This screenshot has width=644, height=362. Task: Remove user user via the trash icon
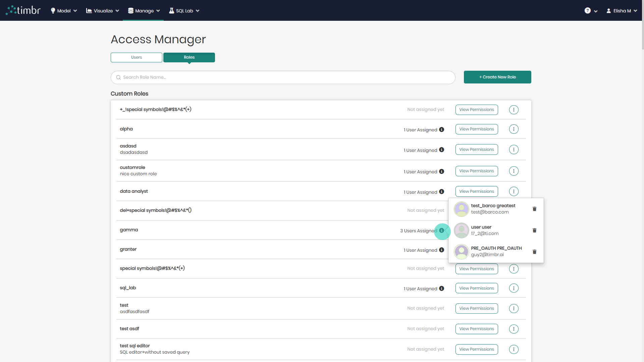point(534,230)
